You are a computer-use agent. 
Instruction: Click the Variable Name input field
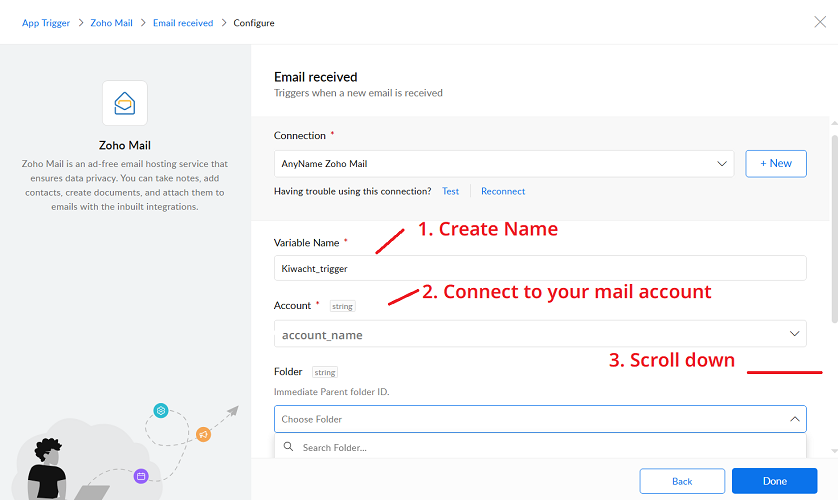[540, 268]
